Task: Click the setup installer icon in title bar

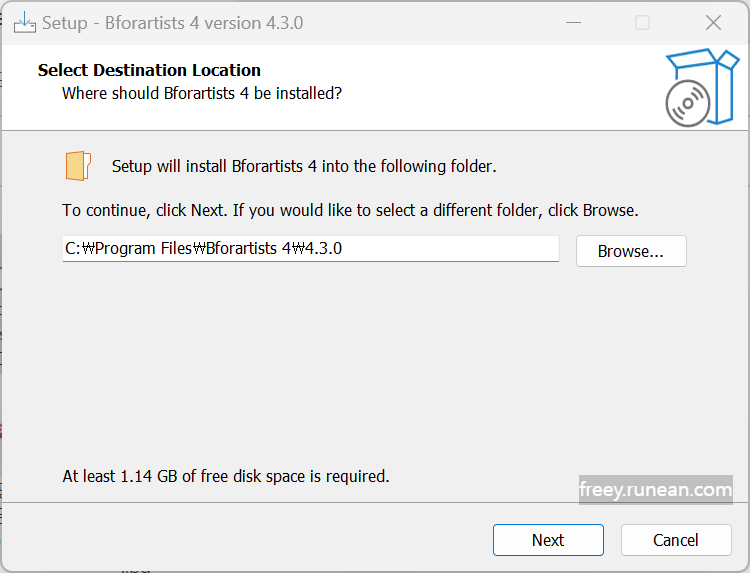Action: (x=24, y=22)
